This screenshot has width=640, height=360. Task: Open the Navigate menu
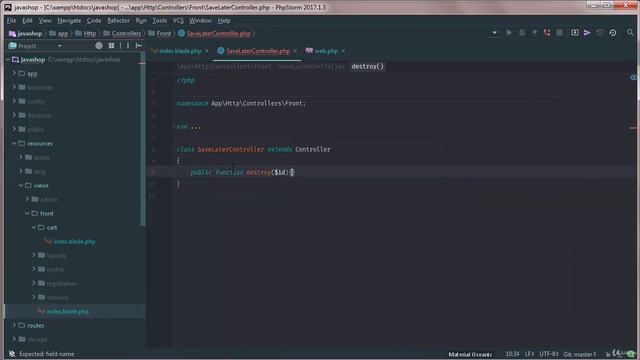tap(69, 20)
